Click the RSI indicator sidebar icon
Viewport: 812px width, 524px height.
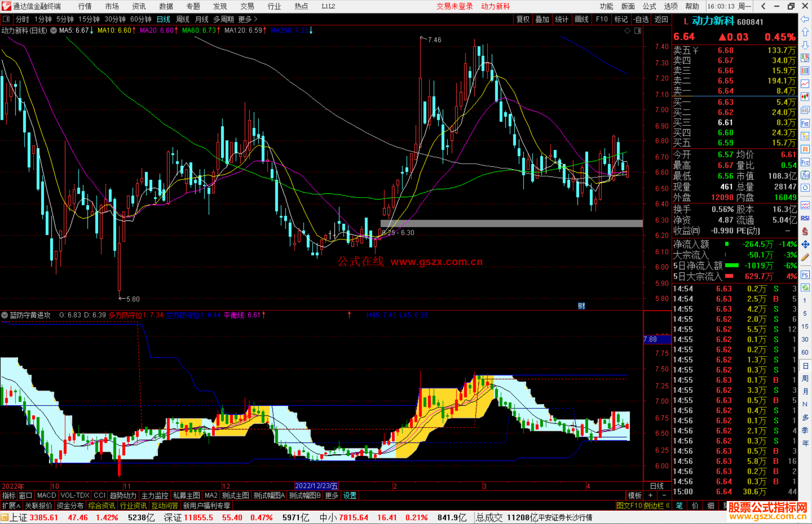coord(805,218)
